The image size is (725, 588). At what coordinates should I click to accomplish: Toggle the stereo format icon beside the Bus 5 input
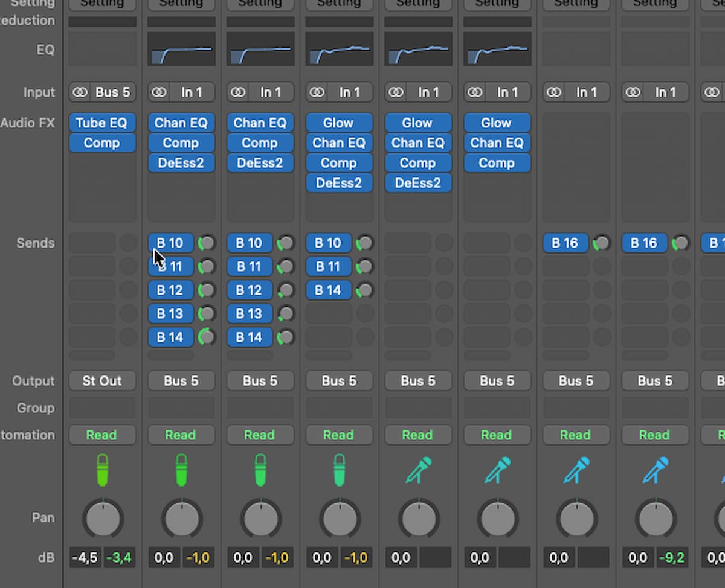tap(80, 92)
